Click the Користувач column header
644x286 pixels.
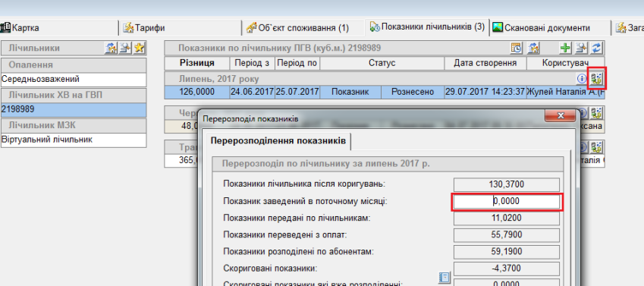click(x=565, y=63)
